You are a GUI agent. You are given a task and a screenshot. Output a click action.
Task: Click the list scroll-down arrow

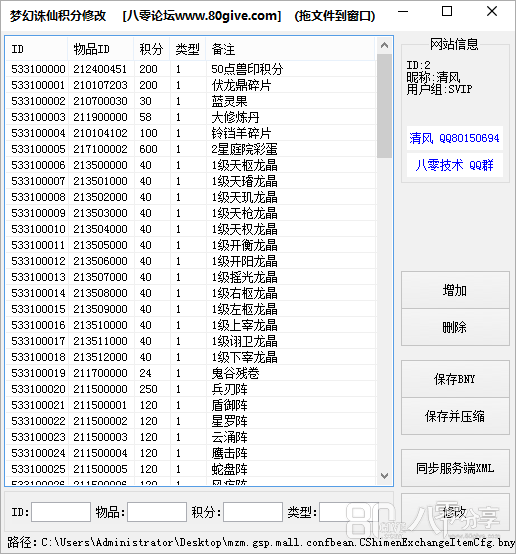pyautogui.click(x=385, y=476)
